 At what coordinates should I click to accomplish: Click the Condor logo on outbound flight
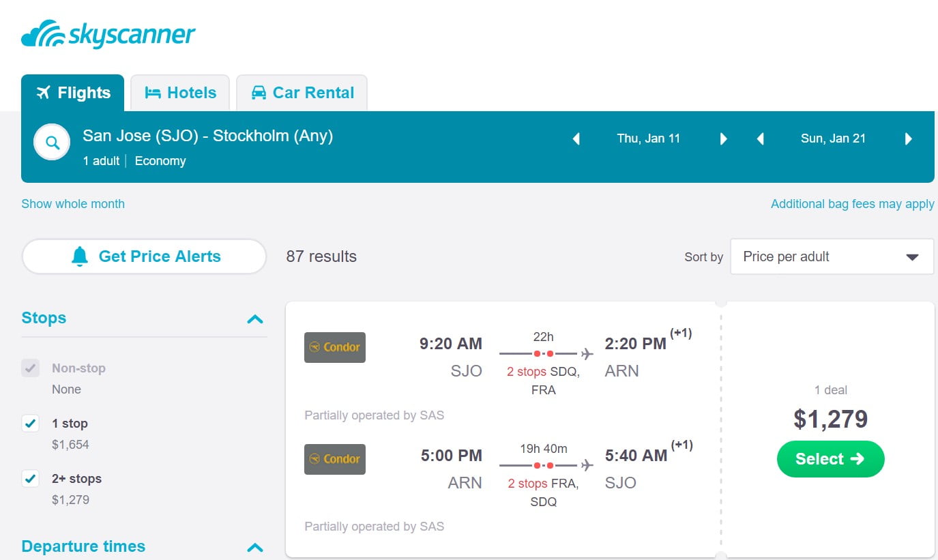pyautogui.click(x=335, y=347)
